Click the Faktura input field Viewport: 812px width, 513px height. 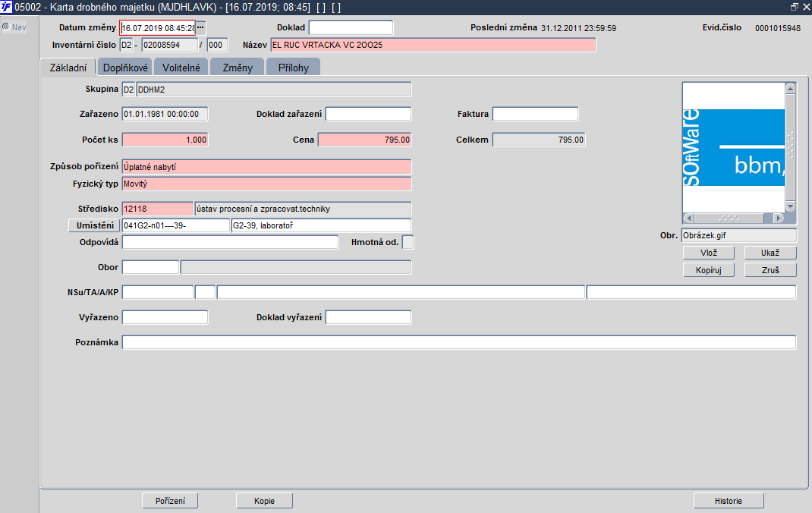tap(535, 114)
